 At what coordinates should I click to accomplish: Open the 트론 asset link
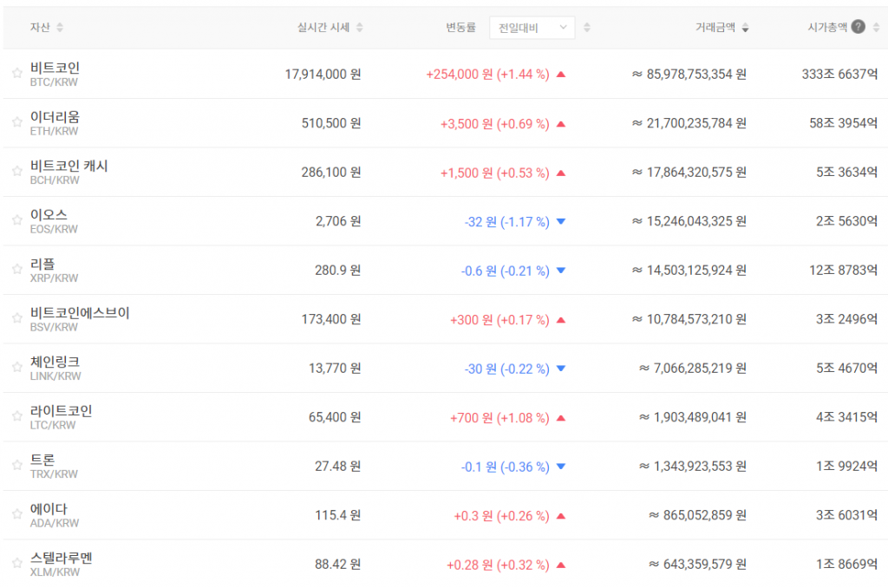coord(42,460)
